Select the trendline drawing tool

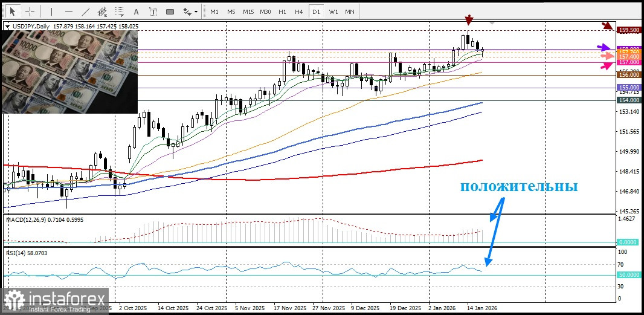pyautogui.click(x=86, y=11)
